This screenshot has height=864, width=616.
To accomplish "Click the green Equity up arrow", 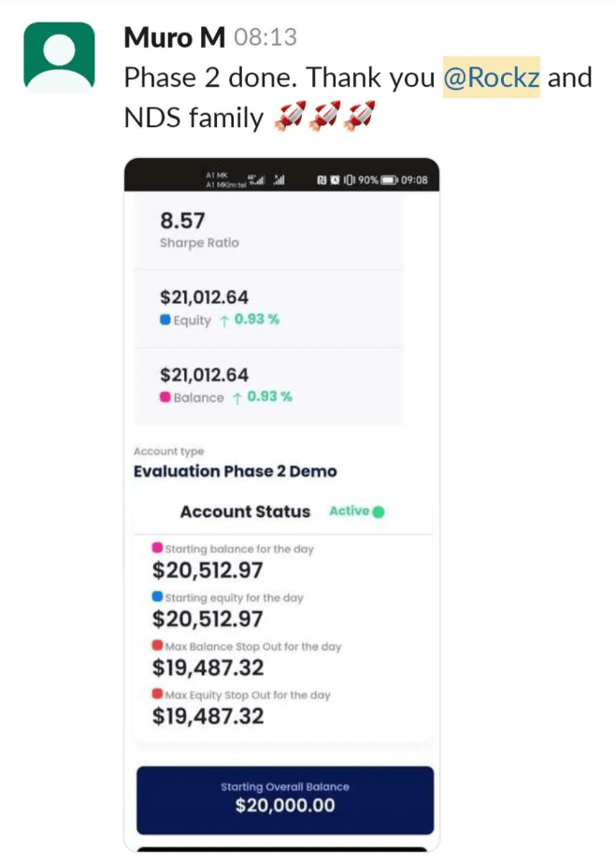I will (x=224, y=321).
